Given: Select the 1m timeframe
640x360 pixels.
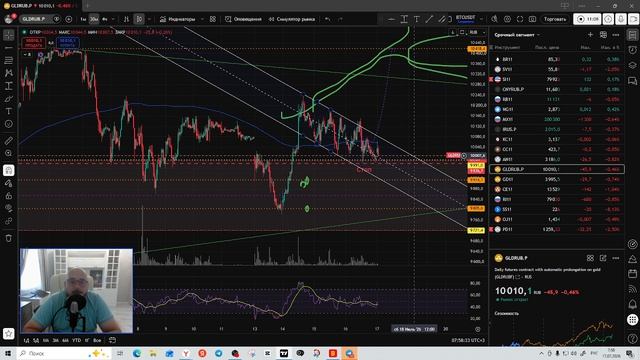Looking at the screenshot, I should 83,19.
